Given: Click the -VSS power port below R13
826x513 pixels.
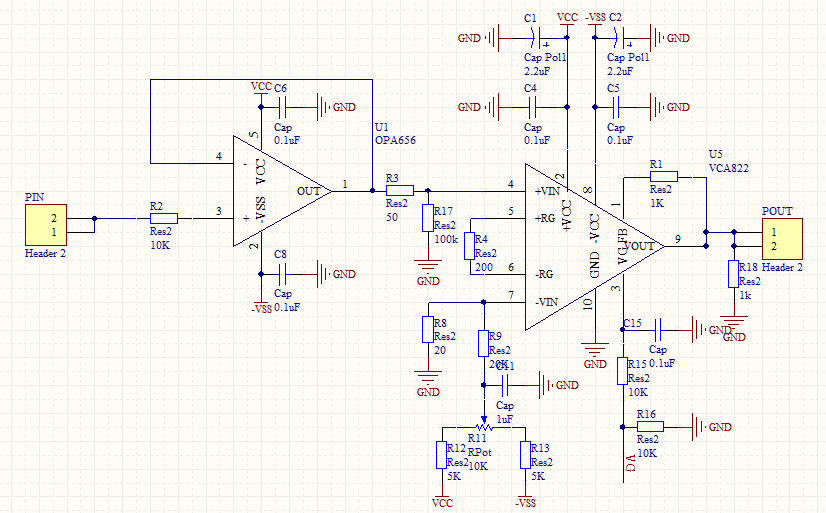Looking at the screenshot, I should [525, 500].
